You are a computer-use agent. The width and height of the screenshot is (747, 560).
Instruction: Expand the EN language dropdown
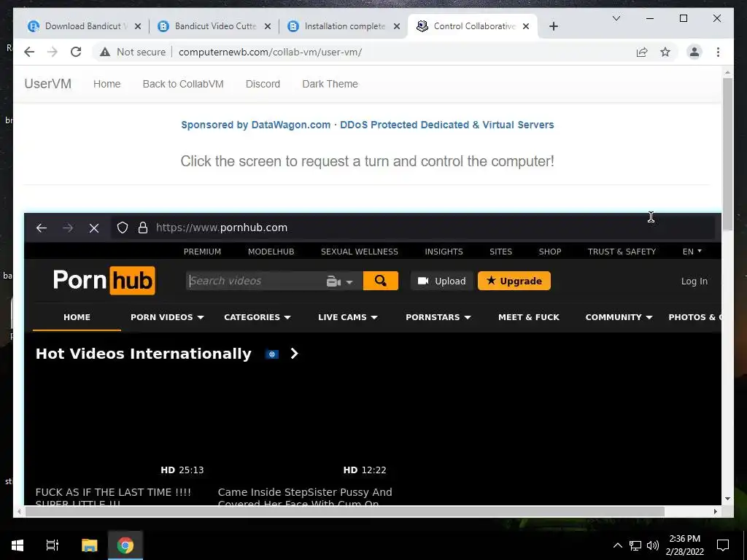point(692,252)
